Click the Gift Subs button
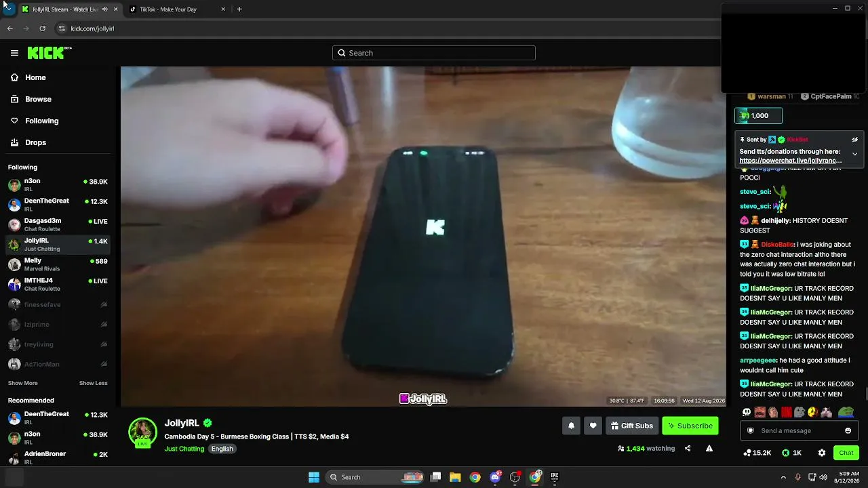868x488 pixels. 632,426
